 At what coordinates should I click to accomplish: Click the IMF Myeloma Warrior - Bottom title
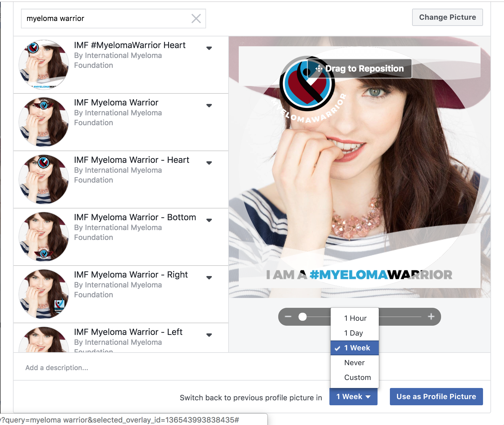pyautogui.click(x=135, y=217)
